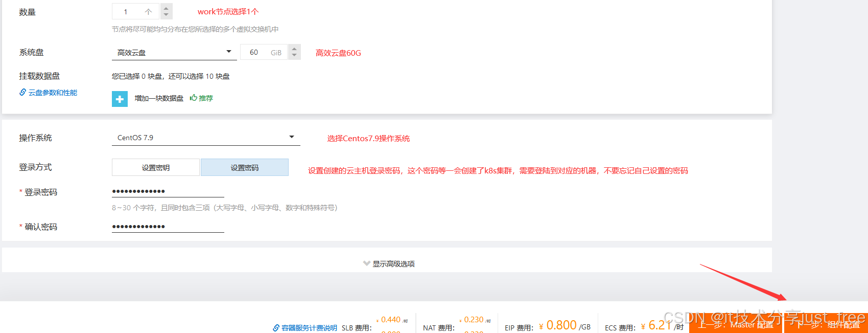Increase system disk size with up arrow
868x333 pixels.
click(294, 49)
